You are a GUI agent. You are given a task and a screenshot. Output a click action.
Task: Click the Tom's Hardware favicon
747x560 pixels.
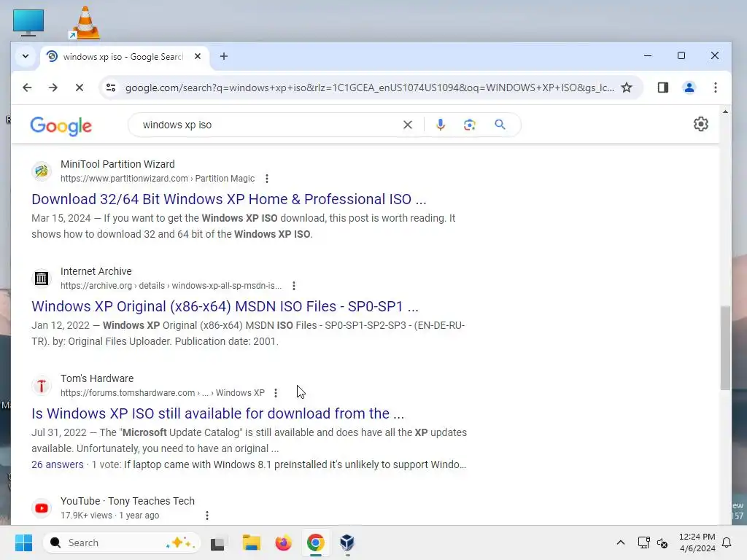pyautogui.click(x=42, y=385)
